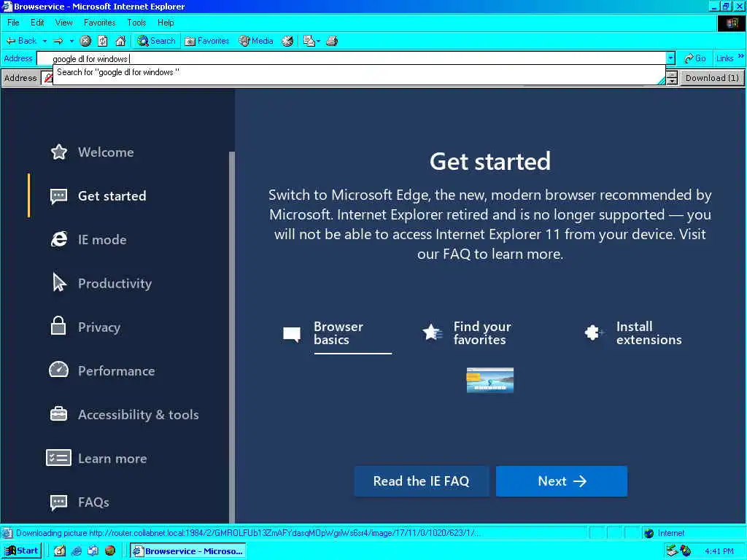Image resolution: width=747 pixels, height=560 pixels.
Task: Print the page with the Print icon
Action: pyautogui.click(x=332, y=41)
